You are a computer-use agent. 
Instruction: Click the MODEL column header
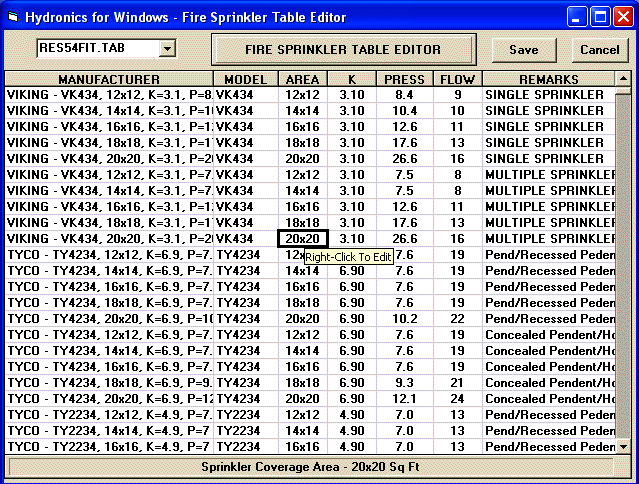point(246,79)
